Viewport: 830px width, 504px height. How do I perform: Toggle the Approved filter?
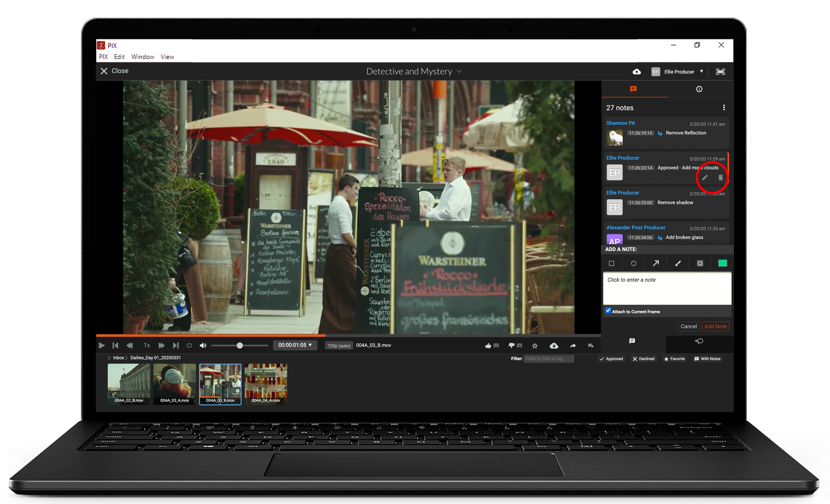[611, 359]
